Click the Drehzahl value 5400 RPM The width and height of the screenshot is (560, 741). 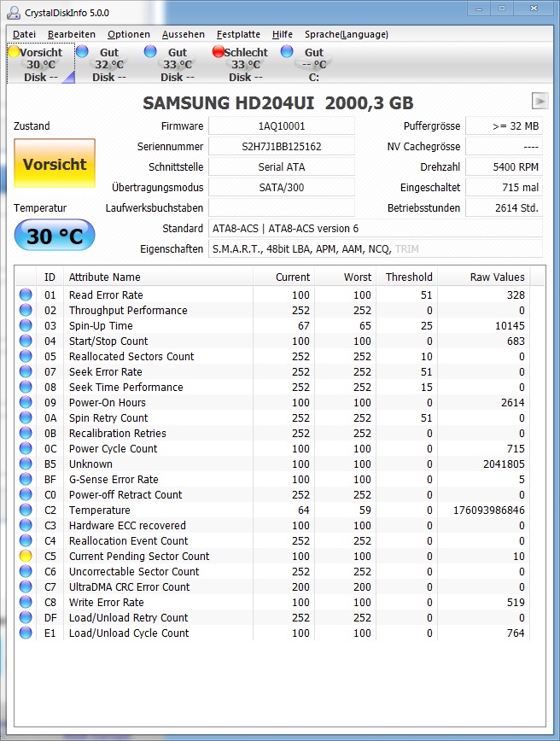tap(505, 166)
